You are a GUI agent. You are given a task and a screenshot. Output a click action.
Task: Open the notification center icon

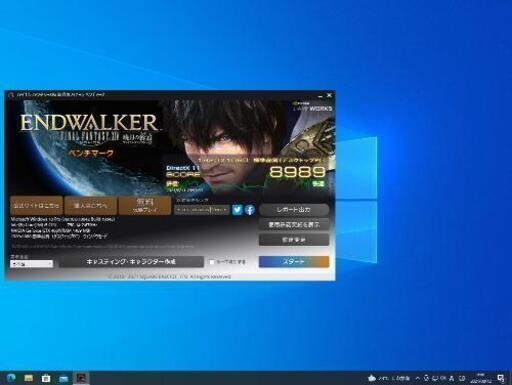pos(501,378)
